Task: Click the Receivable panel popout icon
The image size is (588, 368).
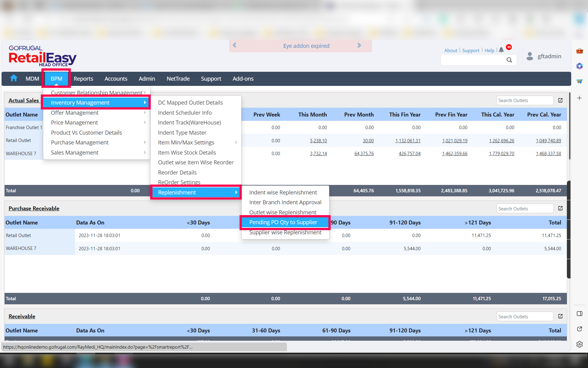Action: [560, 316]
